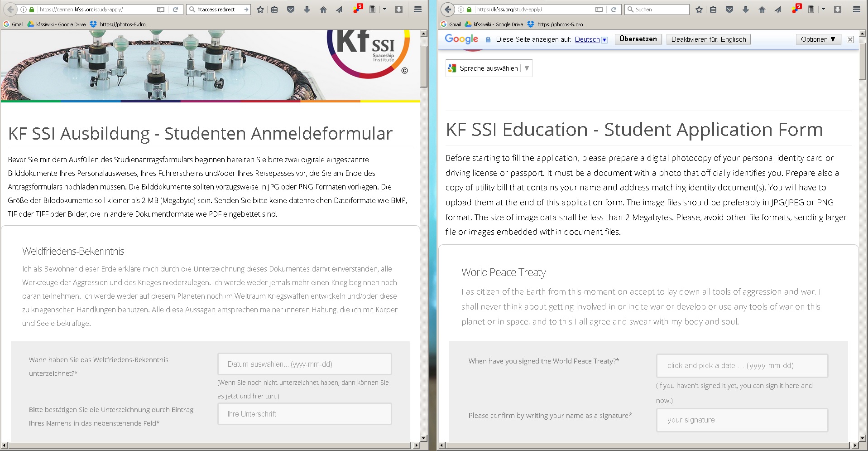Close the Google translate bar
868x451 pixels.
[x=850, y=39]
